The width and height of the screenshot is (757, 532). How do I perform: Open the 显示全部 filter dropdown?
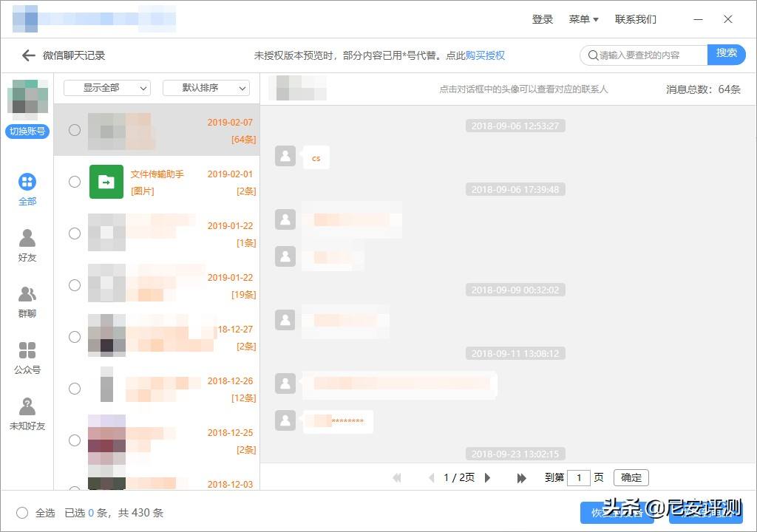coord(107,88)
